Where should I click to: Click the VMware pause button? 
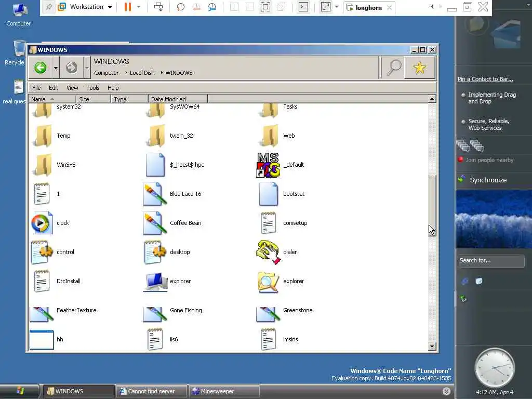click(128, 7)
